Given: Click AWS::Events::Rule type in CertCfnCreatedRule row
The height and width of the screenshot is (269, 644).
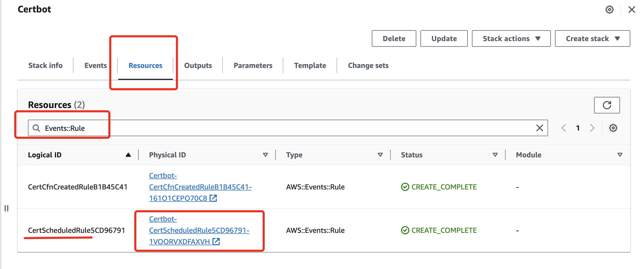Looking at the screenshot, I should tap(315, 187).
